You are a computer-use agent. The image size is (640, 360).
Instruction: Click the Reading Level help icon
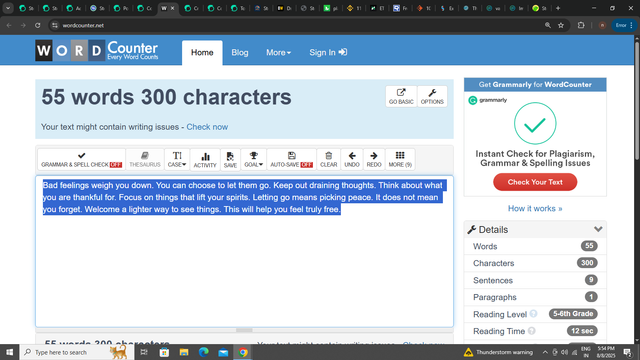[x=533, y=314]
